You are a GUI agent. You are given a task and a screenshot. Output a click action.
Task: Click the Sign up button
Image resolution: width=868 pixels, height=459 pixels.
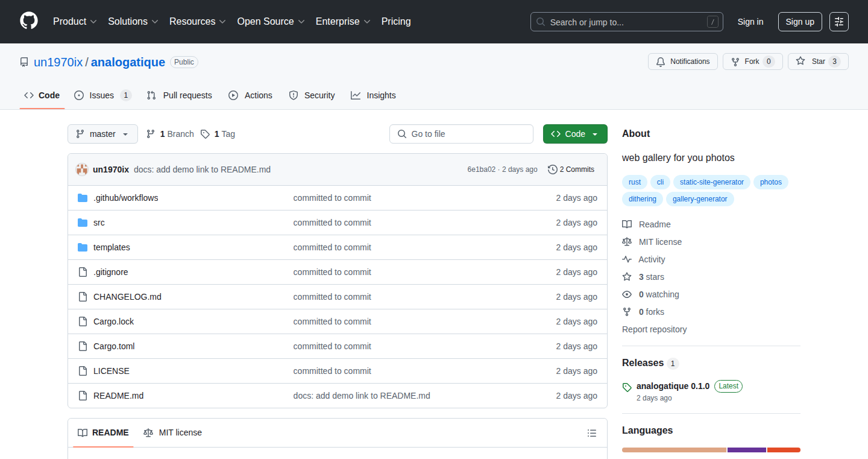pyautogui.click(x=800, y=22)
